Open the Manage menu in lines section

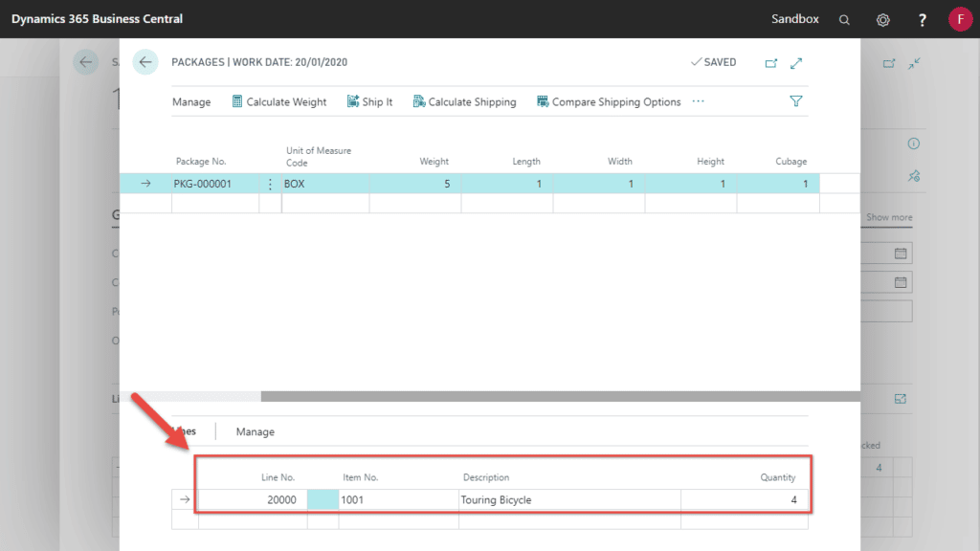(255, 432)
